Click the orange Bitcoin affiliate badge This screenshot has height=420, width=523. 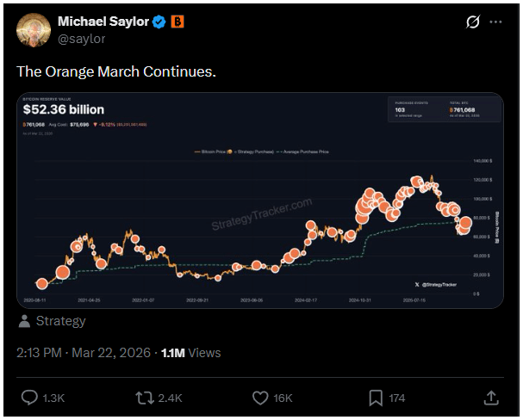point(177,22)
